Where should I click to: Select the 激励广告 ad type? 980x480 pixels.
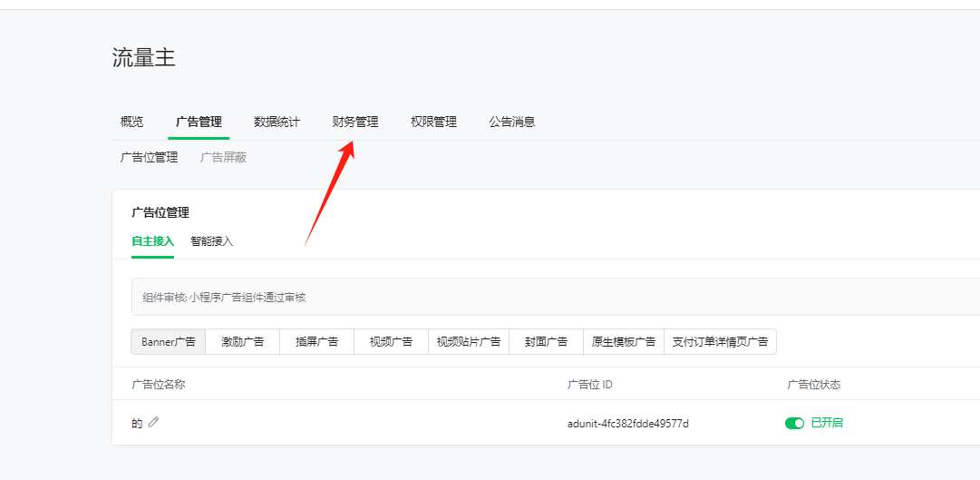242,341
